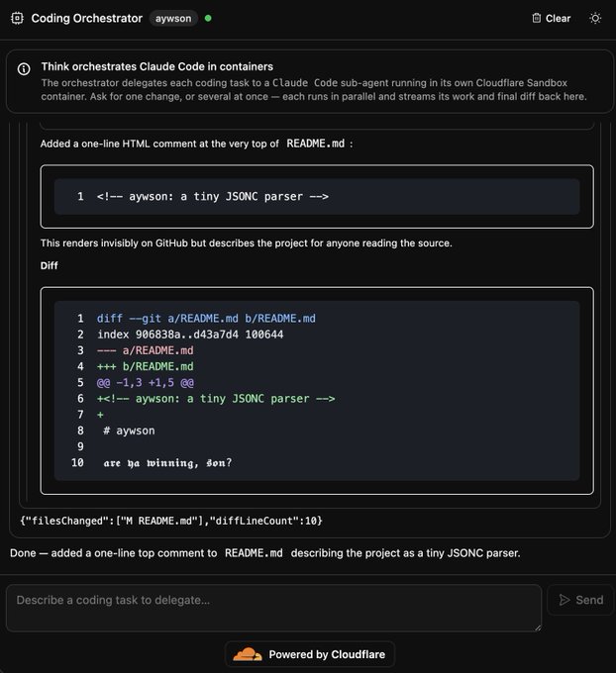Click the Diff section heading
The image size is (616, 673).
point(49,265)
